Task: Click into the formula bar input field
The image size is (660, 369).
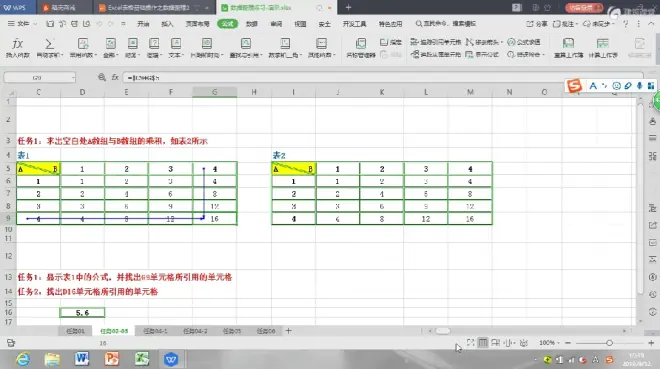Action: click(382, 77)
